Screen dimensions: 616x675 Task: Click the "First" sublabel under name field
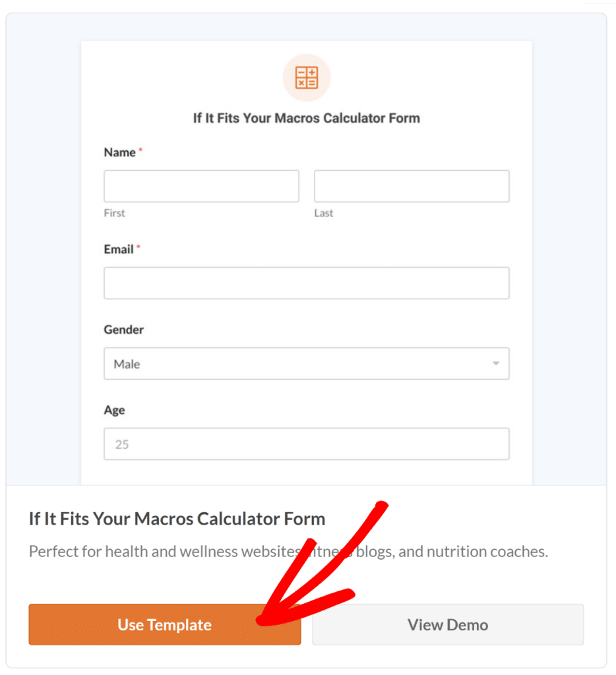(x=114, y=213)
